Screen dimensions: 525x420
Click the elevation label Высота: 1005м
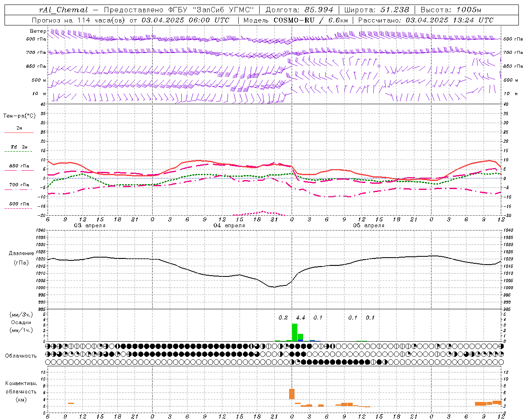point(451,10)
